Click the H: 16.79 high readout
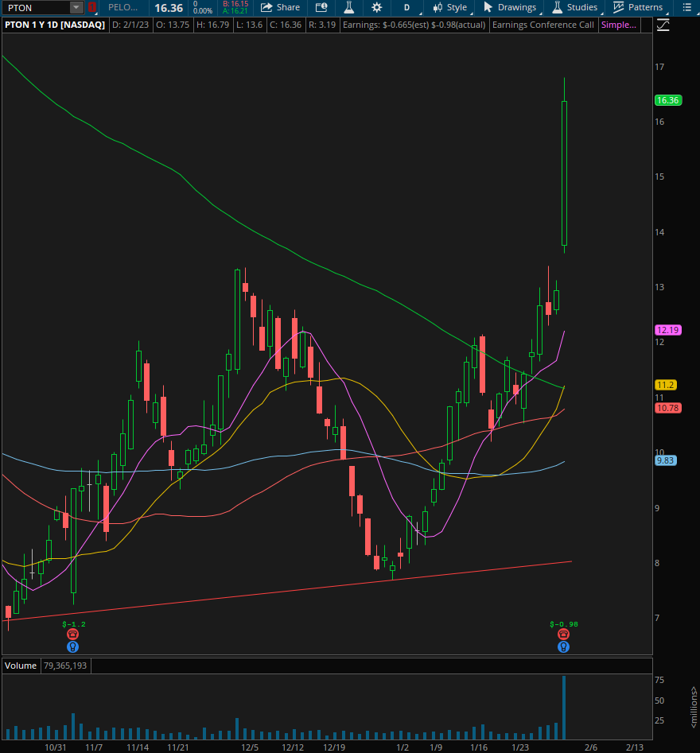 [x=213, y=25]
